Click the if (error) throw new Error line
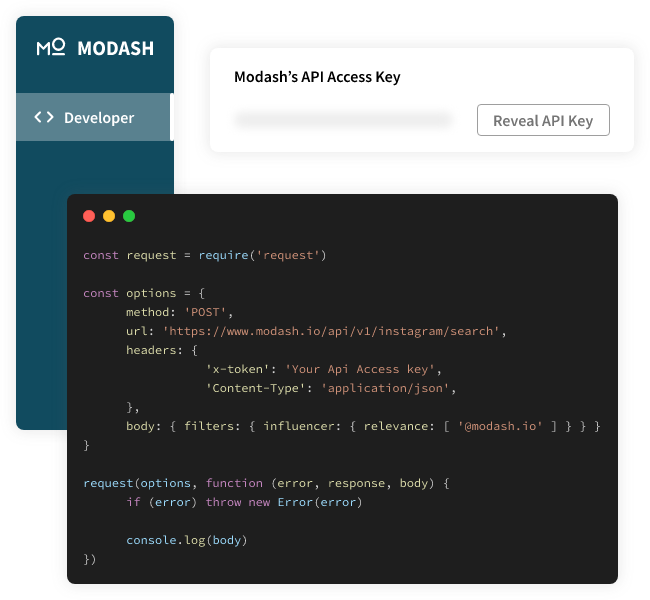Viewport: 650px width, 600px height. [x=244, y=502]
